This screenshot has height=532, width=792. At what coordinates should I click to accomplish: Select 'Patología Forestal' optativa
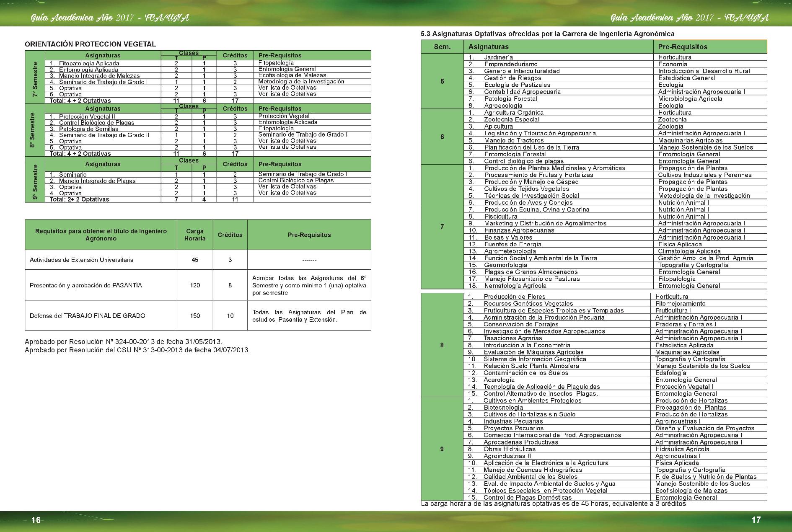(510, 99)
